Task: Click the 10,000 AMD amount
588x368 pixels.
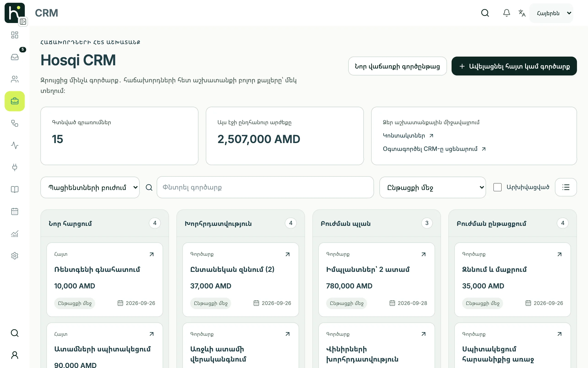Action: 75,286
